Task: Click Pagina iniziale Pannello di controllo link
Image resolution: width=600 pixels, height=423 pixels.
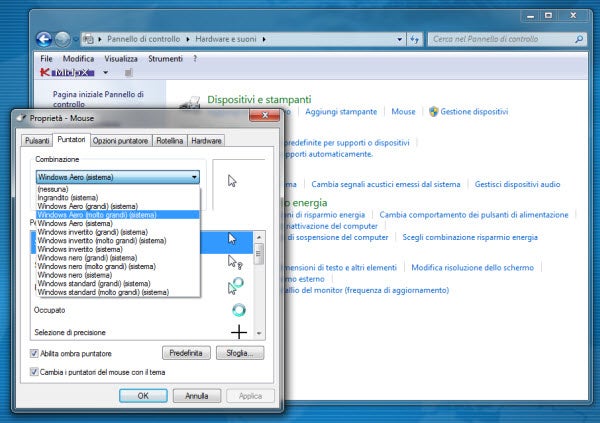Action: 98,99
